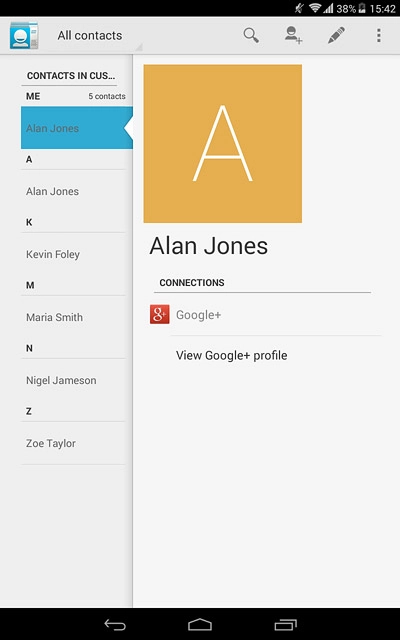Tap the Google+ red icon

(x=160, y=315)
